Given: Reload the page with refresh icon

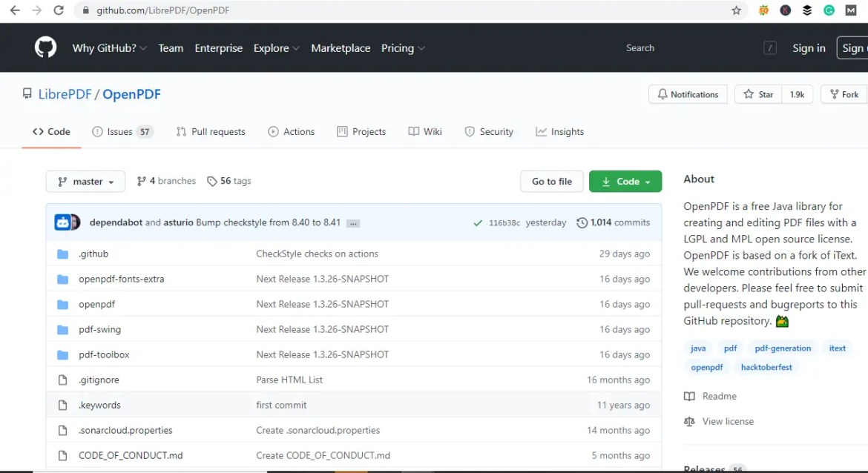Looking at the screenshot, I should 59,10.
